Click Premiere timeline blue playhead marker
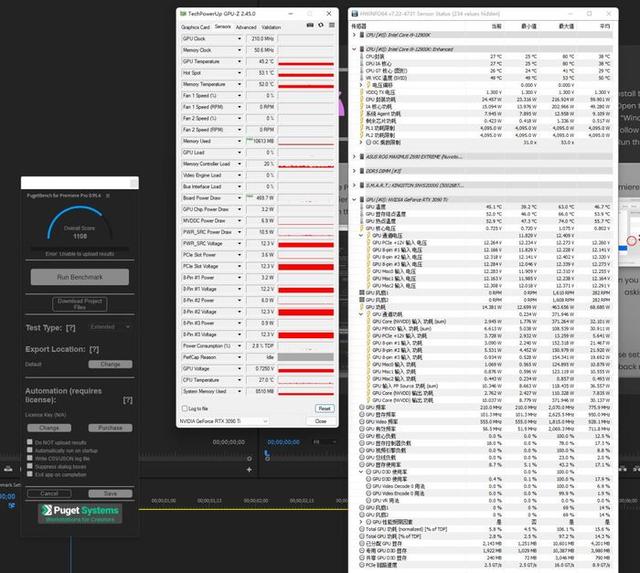 coord(267,455)
